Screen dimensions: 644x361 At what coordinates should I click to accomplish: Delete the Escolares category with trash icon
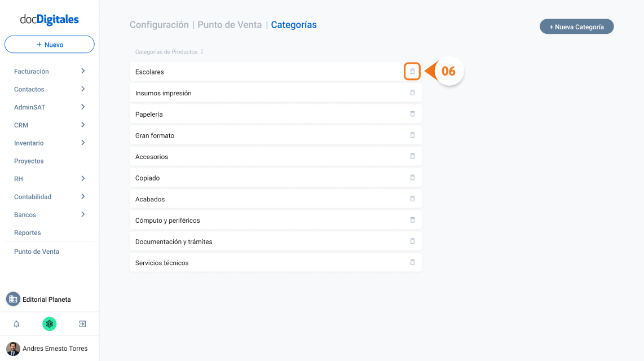tap(412, 72)
